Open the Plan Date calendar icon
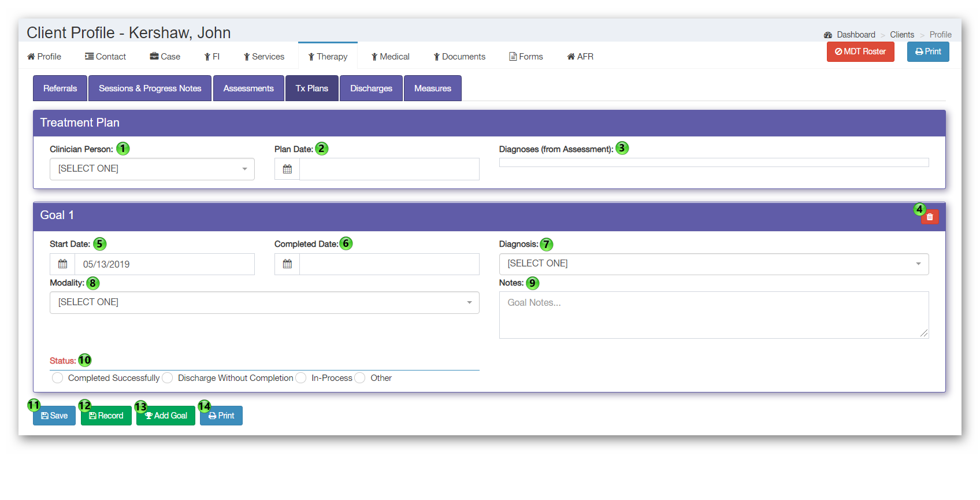Viewport: 980px width, 500px height. (x=287, y=169)
